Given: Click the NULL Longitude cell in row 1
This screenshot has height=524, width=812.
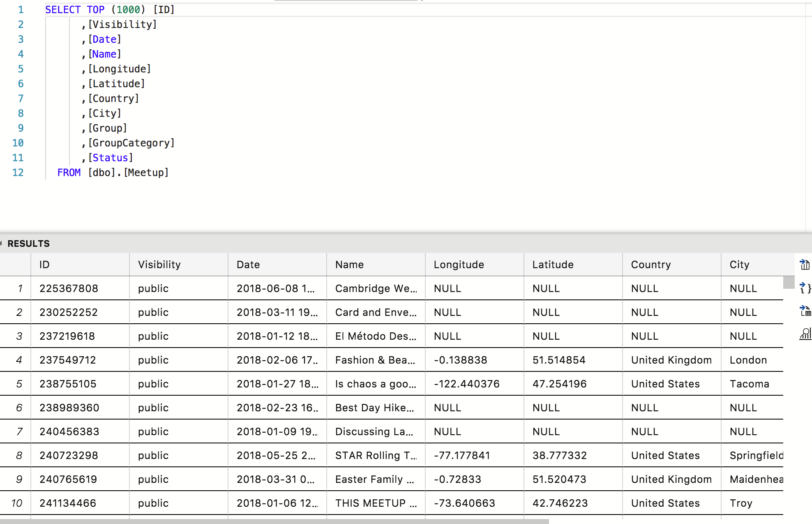Looking at the screenshot, I should pyautogui.click(x=447, y=288).
